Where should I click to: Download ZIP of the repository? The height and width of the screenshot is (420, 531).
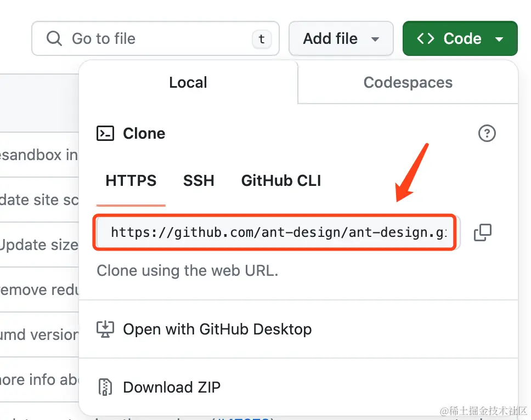tap(172, 387)
